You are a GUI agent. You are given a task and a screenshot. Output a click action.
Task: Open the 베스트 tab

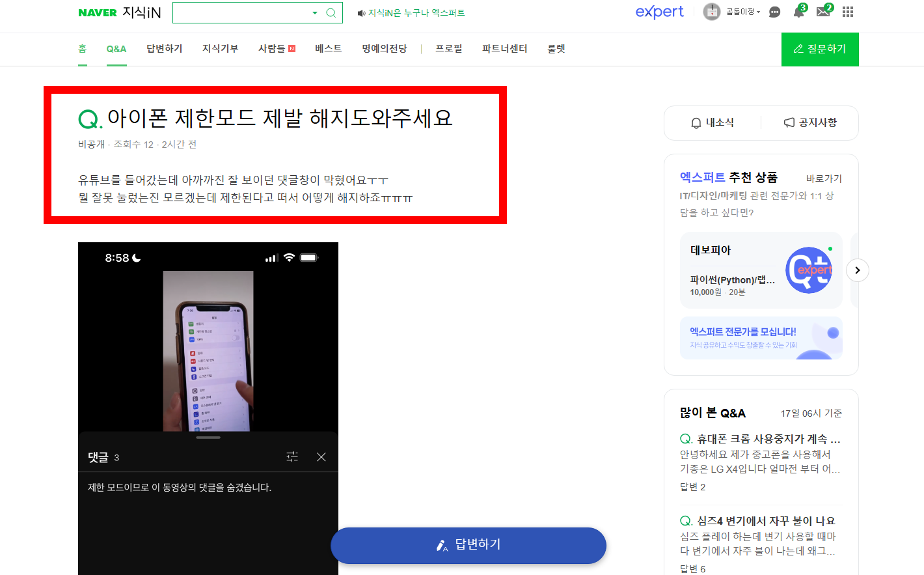(329, 49)
